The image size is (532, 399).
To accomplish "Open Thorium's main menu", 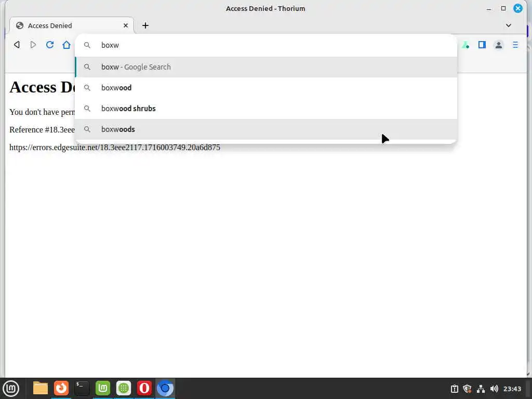I will pyautogui.click(x=515, y=45).
